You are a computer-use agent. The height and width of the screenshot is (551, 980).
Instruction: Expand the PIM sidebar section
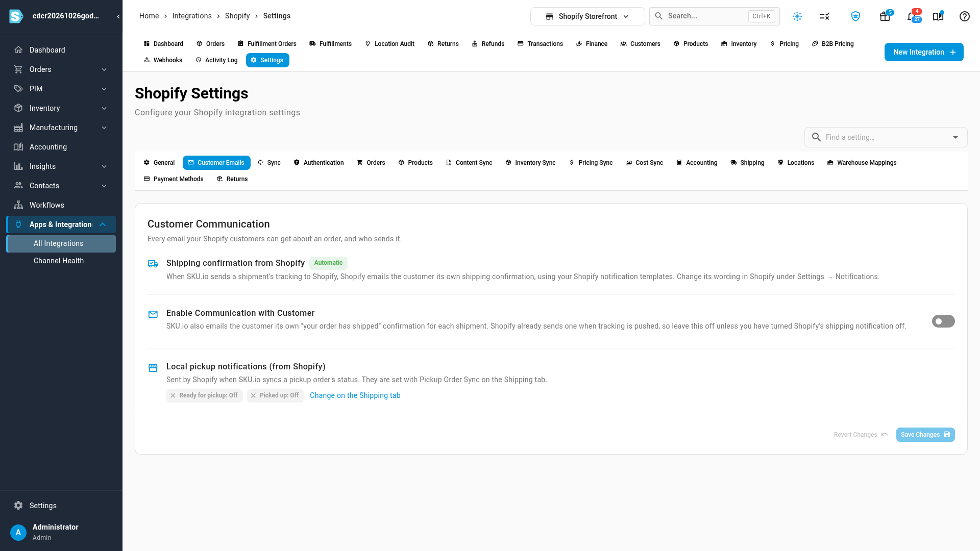pyautogui.click(x=104, y=89)
